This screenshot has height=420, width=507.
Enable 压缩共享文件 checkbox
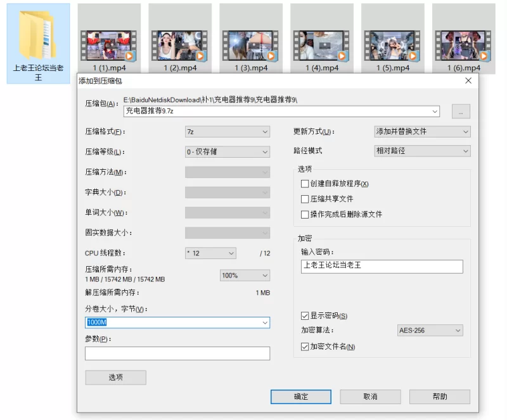coord(305,199)
